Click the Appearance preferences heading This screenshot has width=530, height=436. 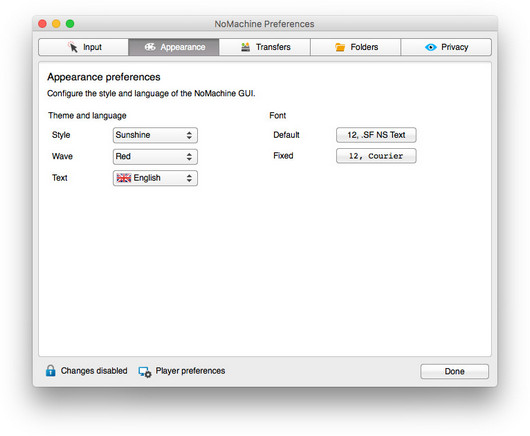[104, 77]
